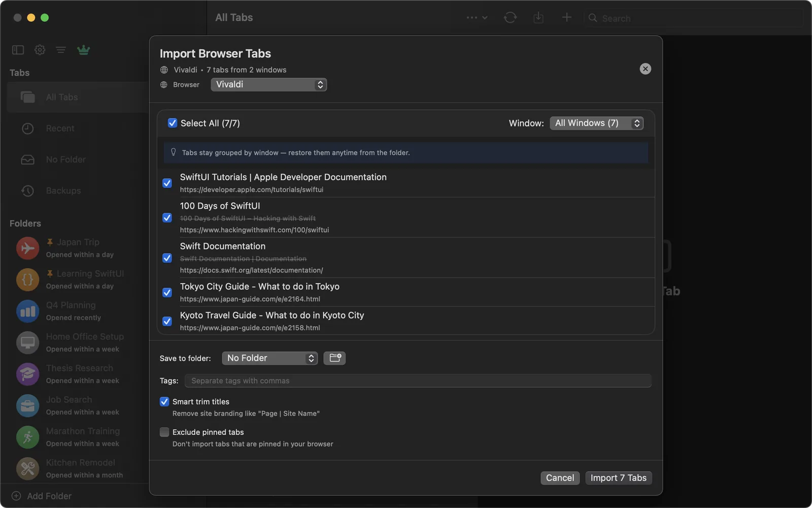Click Import 7 Tabs button
Viewport: 812px width, 508px height.
[x=618, y=478]
